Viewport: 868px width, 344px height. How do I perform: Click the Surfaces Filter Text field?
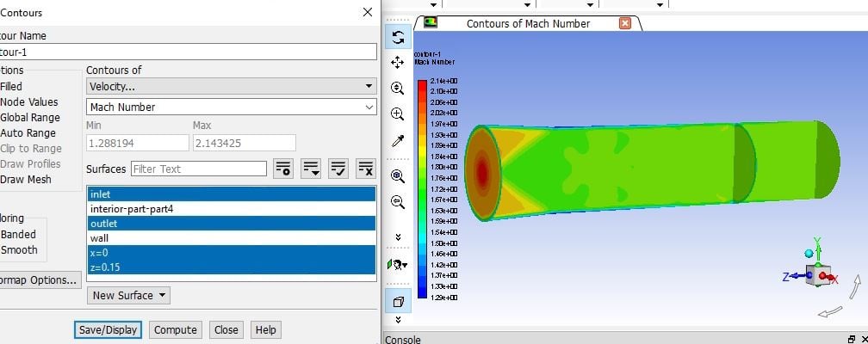click(199, 169)
